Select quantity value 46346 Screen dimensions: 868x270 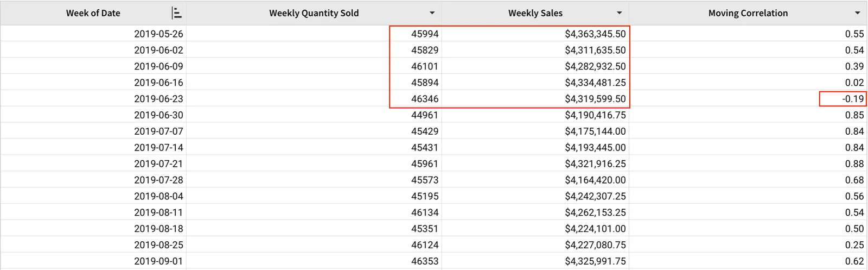[x=425, y=99]
